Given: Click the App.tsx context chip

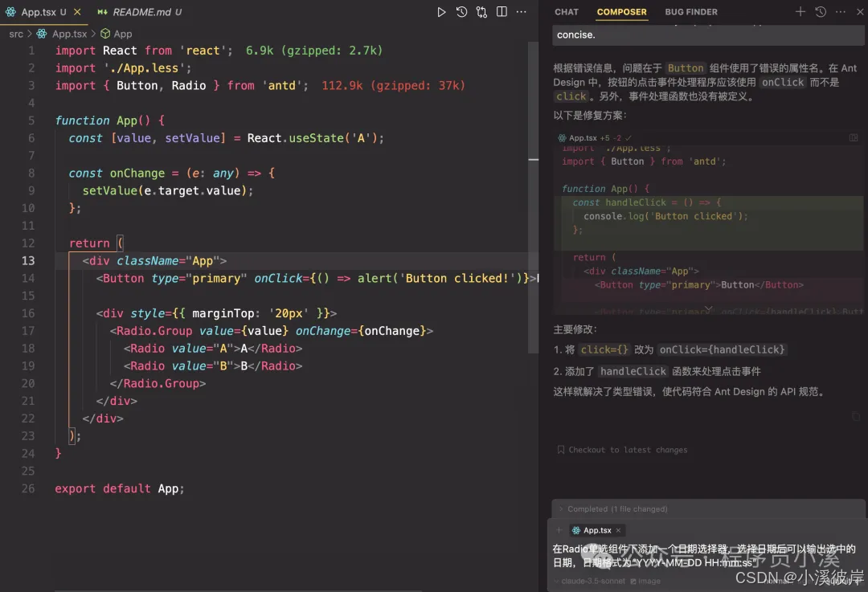Looking at the screenshot, I should point(596,530).
